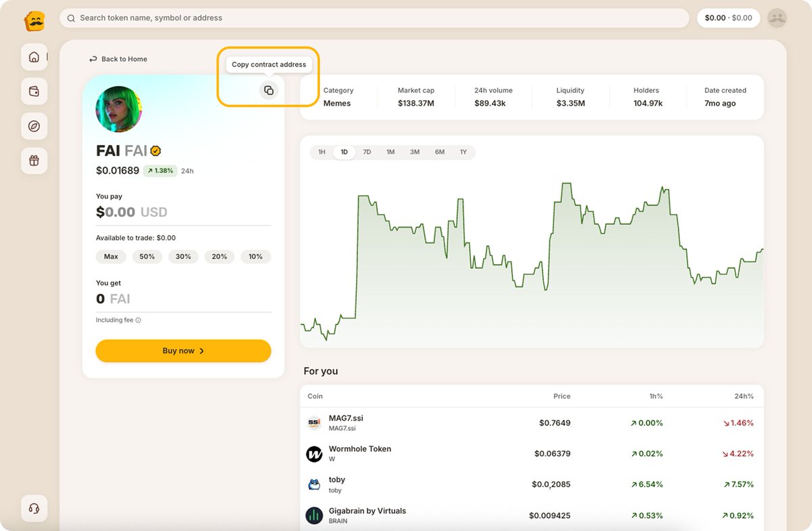Go Back to Home

point(118,59)
